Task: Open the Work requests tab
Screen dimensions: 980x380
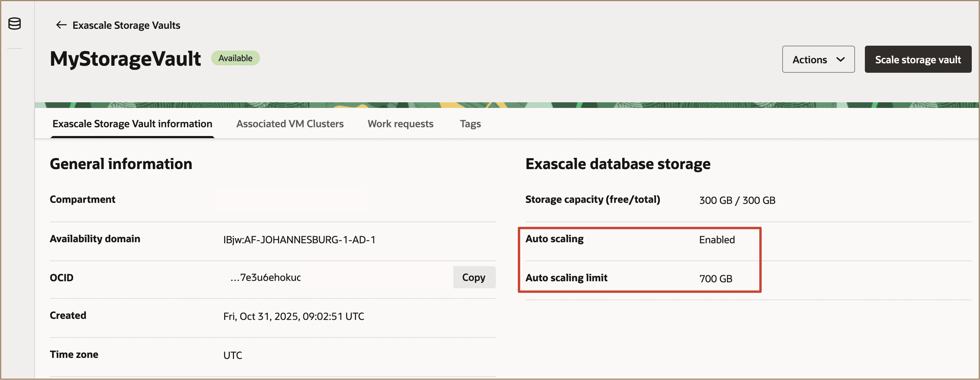Action: (400, 124)
